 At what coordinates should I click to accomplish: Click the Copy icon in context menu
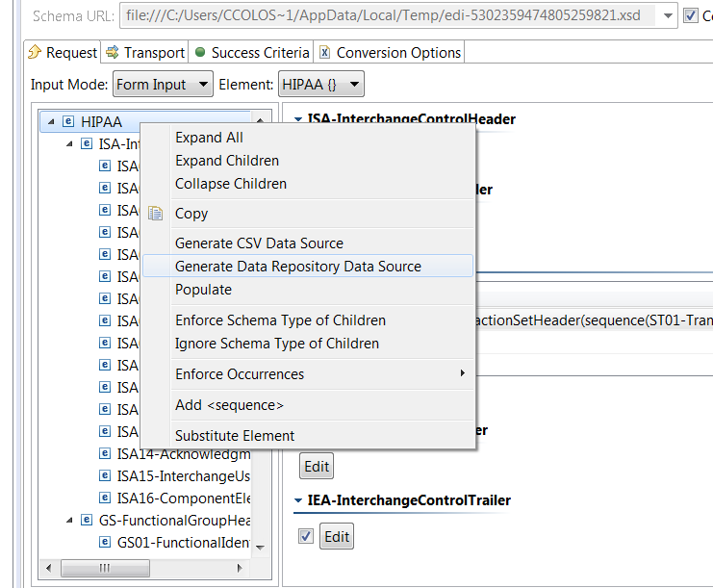pos(156,214)
